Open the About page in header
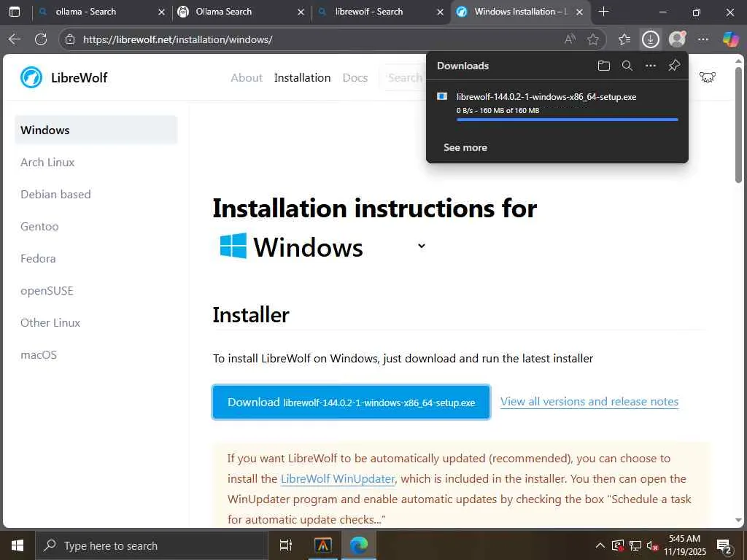Viewport: 747px width, 560px height. tap(247, 77)
